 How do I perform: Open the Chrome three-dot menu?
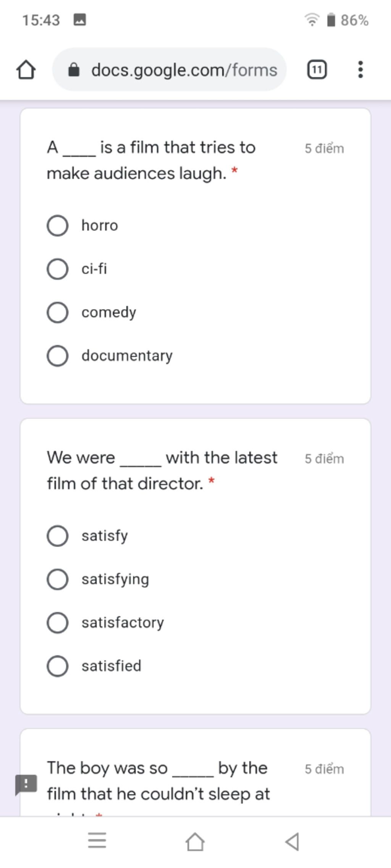click(x=360, y=69)
